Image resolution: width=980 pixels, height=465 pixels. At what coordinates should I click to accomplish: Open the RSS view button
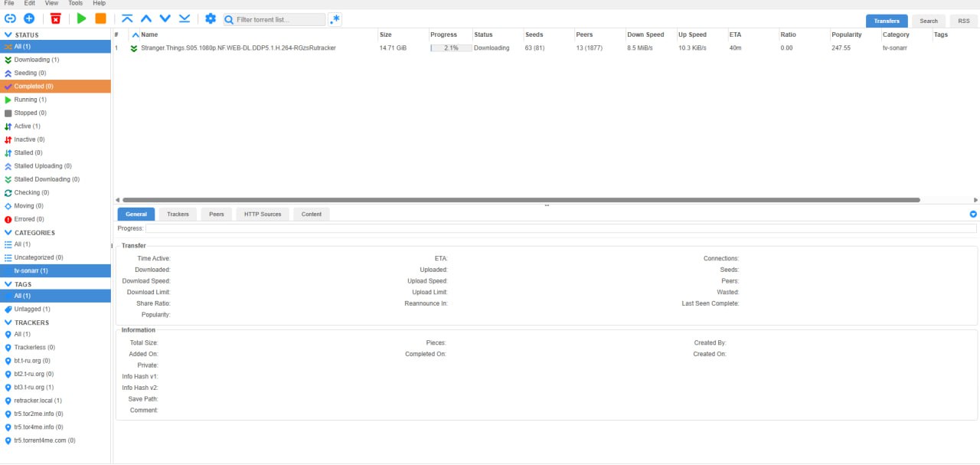[x=964, y=21]
